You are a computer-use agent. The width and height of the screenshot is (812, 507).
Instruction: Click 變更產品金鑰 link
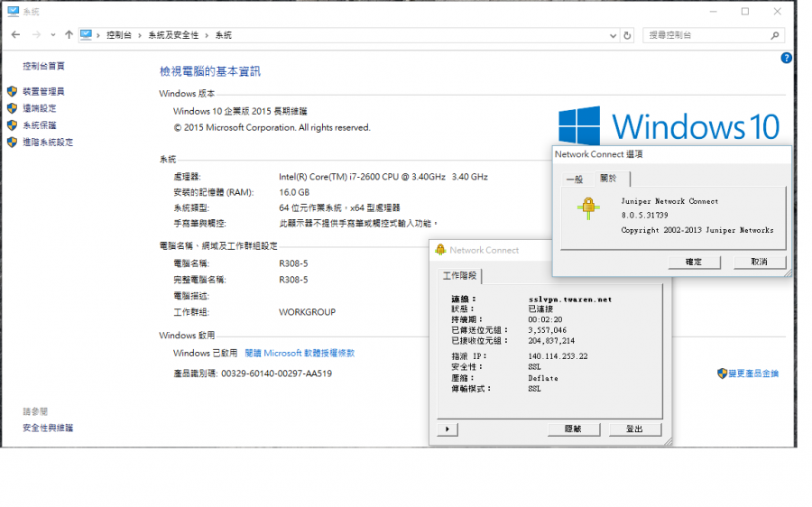tap(753, 373)
